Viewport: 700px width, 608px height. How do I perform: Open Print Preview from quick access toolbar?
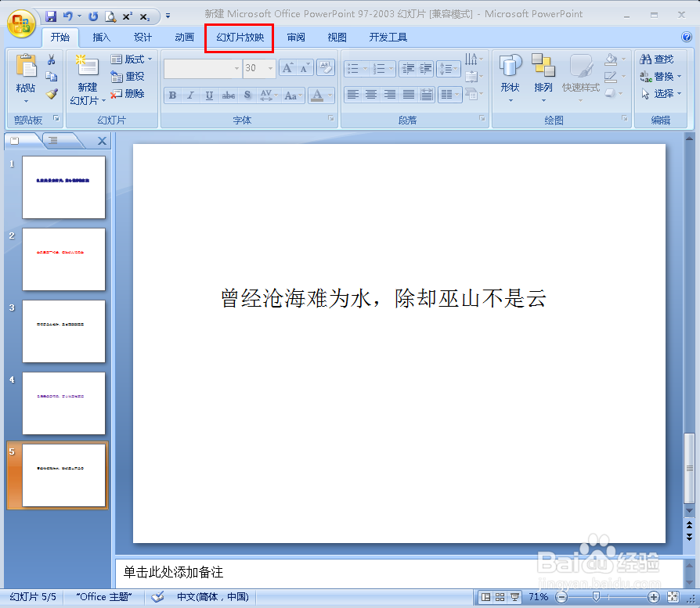(110, 16)
